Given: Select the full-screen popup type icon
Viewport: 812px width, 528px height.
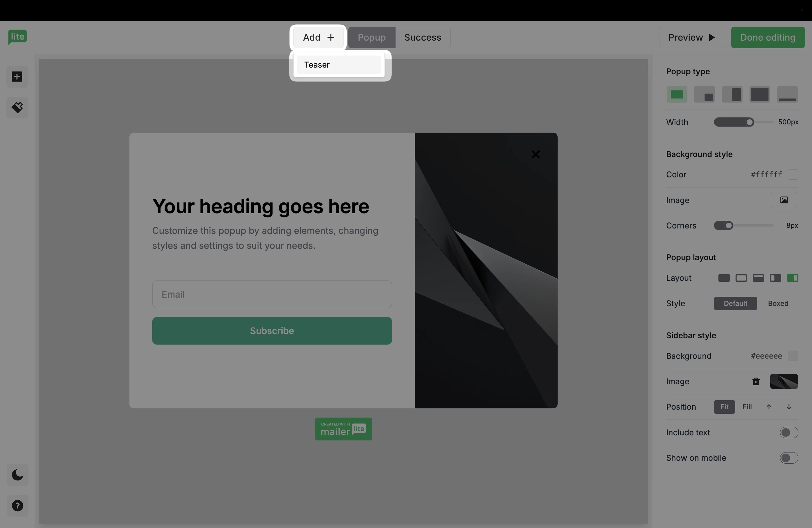Looking at the screenshot, I should [759, 95].
